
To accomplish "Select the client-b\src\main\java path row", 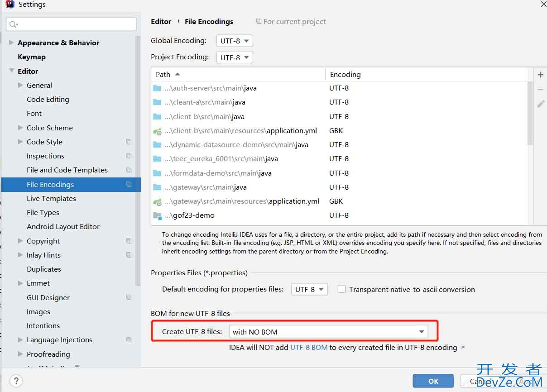I will coord(340,117).
